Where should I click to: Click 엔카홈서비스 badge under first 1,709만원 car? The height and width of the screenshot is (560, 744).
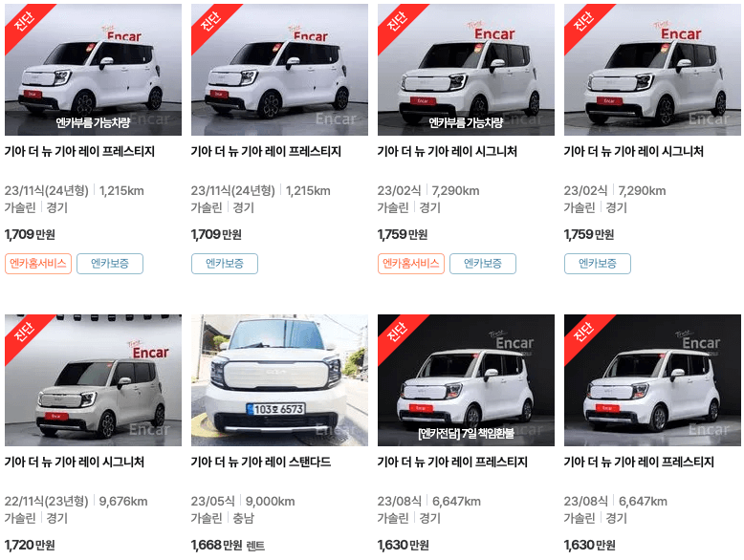tap(38, 264)
